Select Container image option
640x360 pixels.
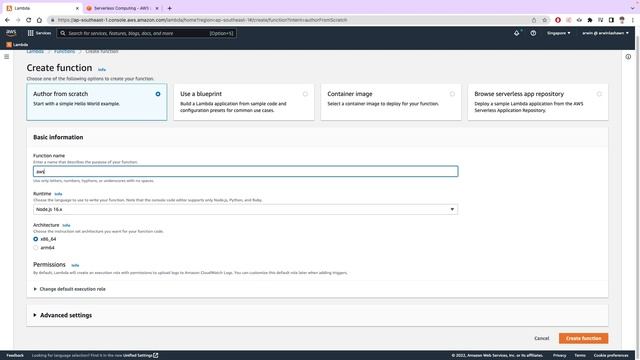[x=391, y=102]
